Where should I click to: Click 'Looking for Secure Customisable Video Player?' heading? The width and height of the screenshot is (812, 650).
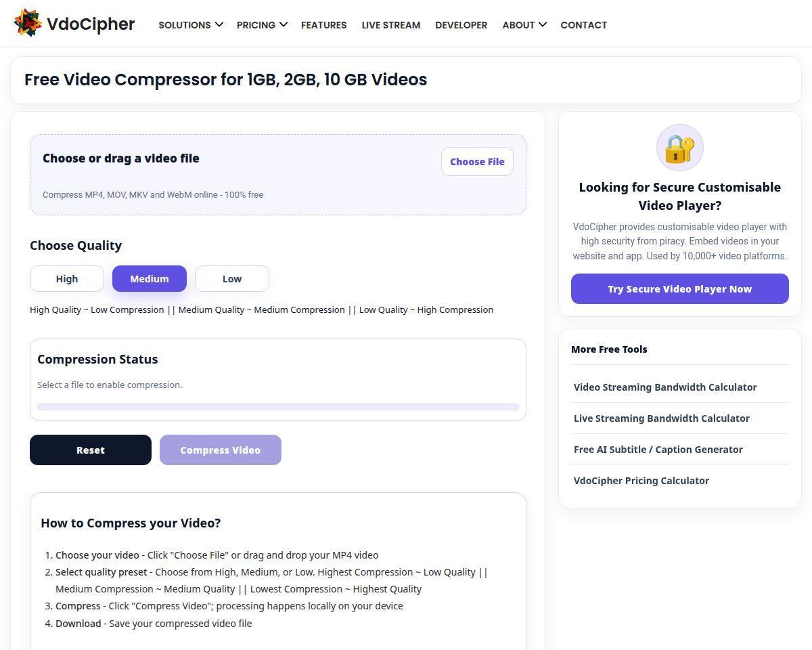pos(680,196)
